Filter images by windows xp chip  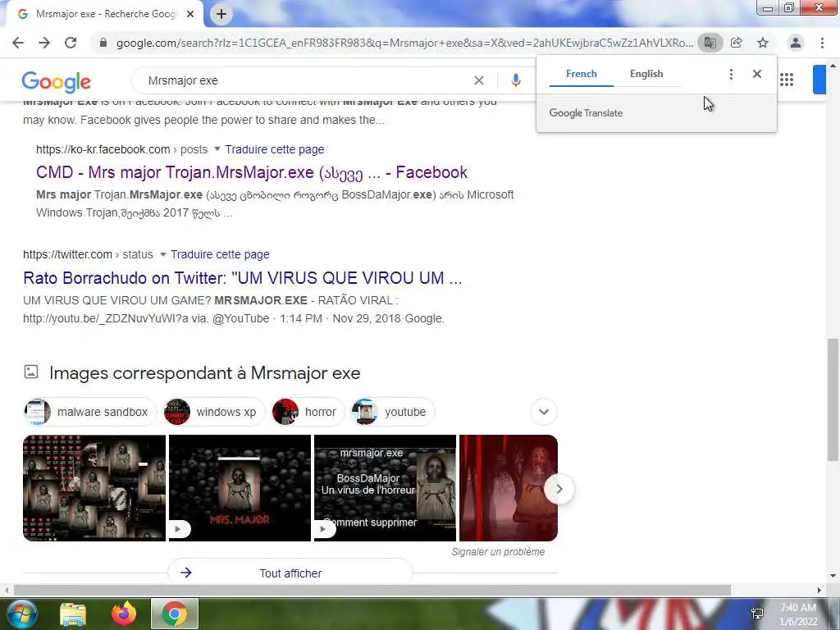pos(214,412)
